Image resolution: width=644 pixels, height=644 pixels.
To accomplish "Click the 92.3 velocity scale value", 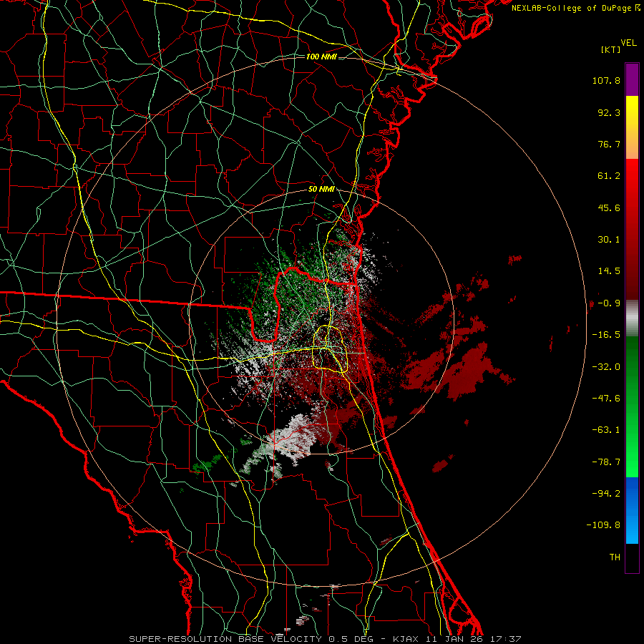I will click(x=609, y=112).
